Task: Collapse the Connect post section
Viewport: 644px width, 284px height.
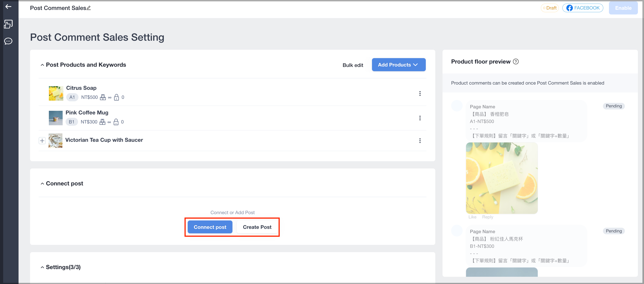Action: [42, 184]
